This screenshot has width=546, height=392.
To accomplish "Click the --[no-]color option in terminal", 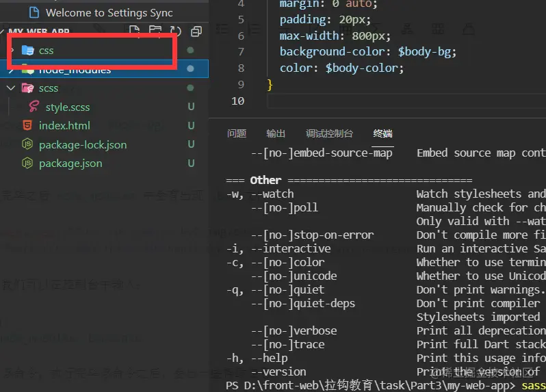I will click(x=287, y=262).
